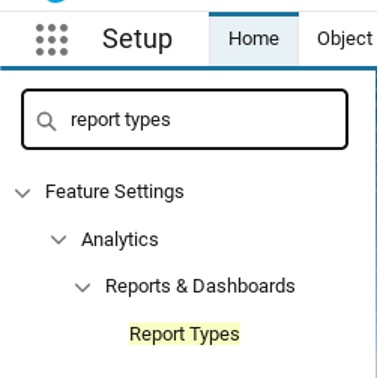This screenshot has height=378, width=378.
Task: Select the Analytics tree label
Action: click(x=120, y=240)
